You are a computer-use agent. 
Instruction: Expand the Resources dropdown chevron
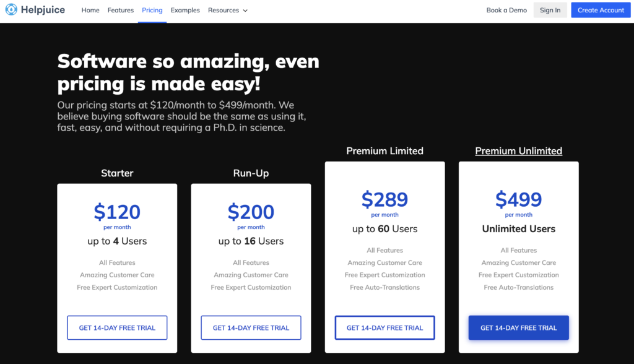coord(245,11)
